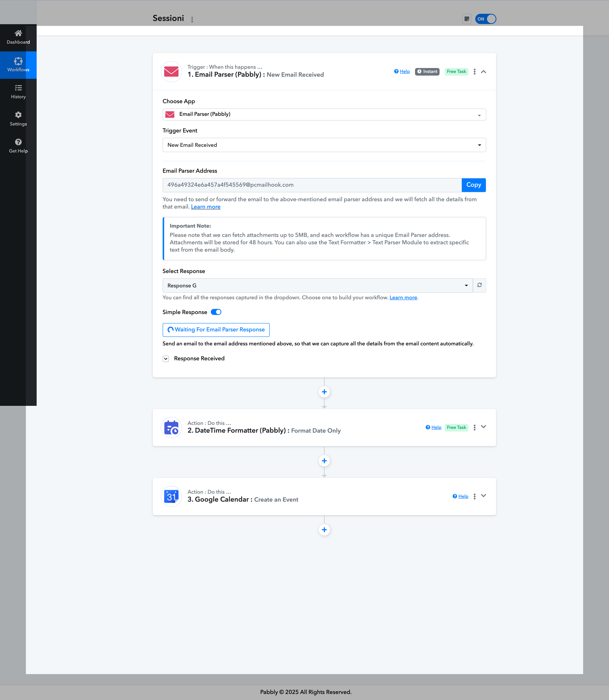Click the Email Parser Address field
Image resolution: width=609 pixels, height=700 pixels.
[312, 185]
